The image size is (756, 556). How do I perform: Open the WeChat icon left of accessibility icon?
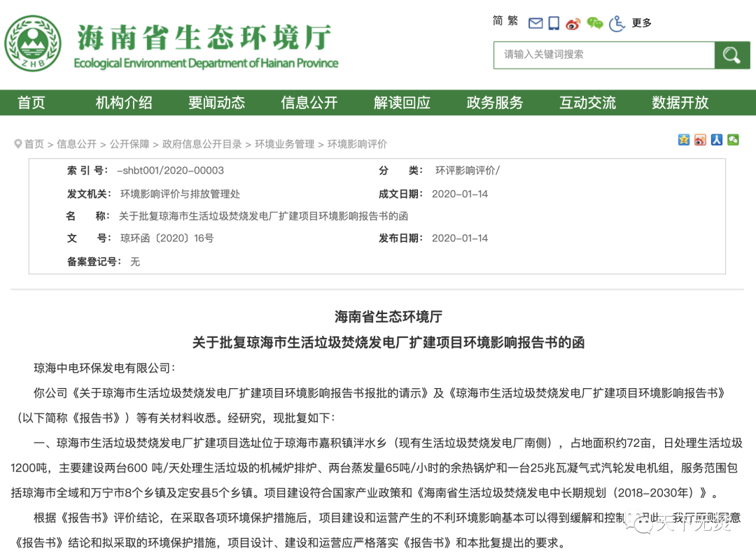(595, 23)
